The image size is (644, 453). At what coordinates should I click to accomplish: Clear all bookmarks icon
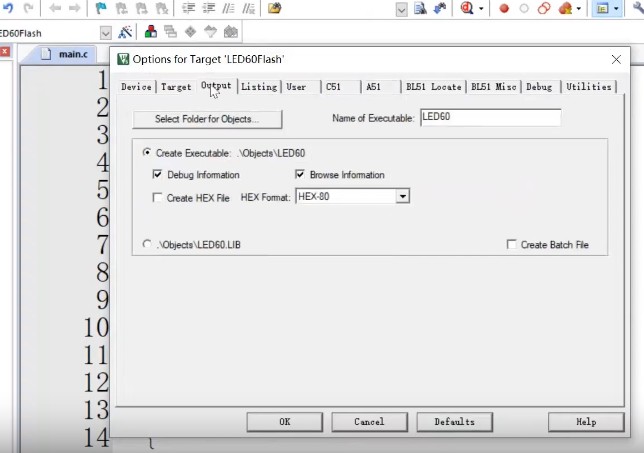point(162,8)
